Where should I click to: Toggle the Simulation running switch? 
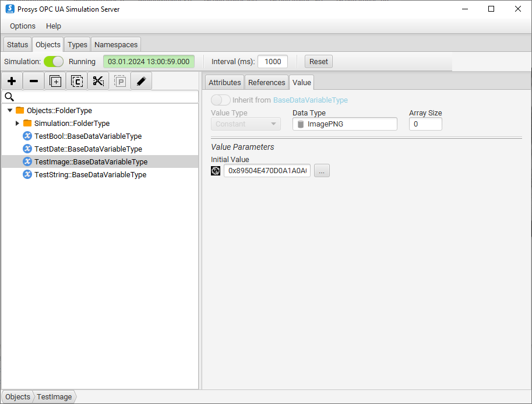pyautogui.click(x=54, y=61)
